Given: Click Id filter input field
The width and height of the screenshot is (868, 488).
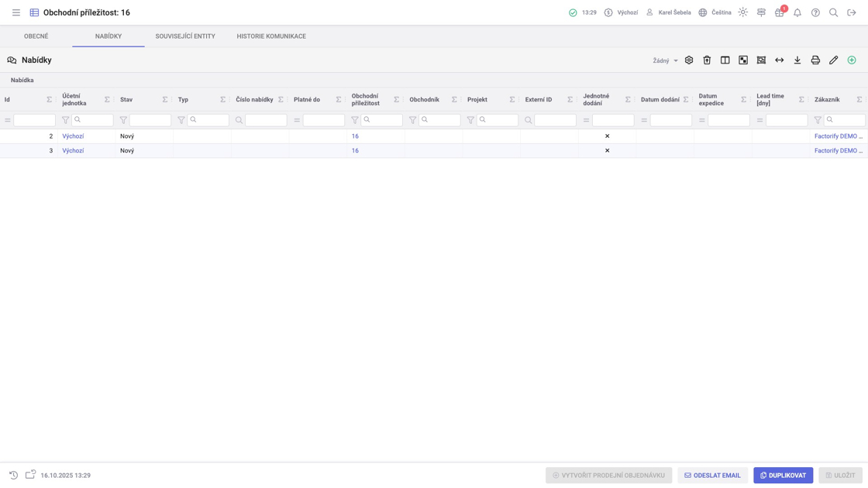Looking at the screenshot, I should pyautogui.click(x=34, y=120).
